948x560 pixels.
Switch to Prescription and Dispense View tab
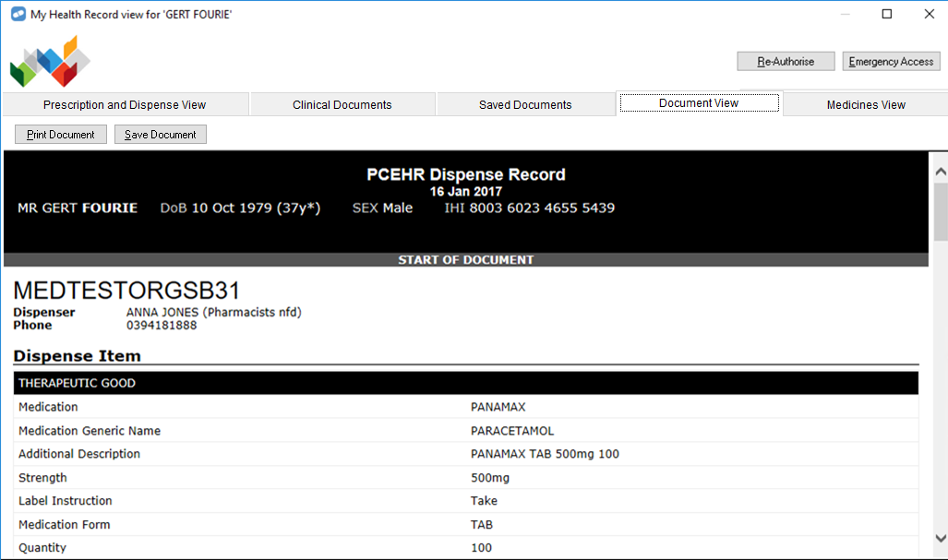(125, 105)
